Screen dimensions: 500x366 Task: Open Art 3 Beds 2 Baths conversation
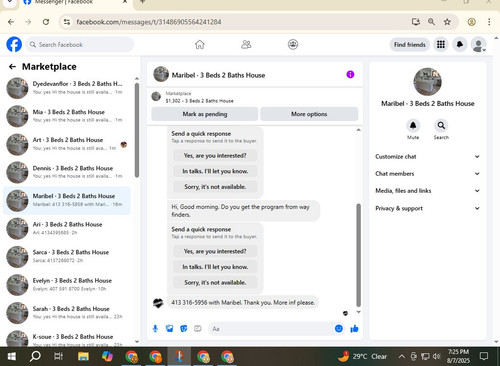pos(67,144)
